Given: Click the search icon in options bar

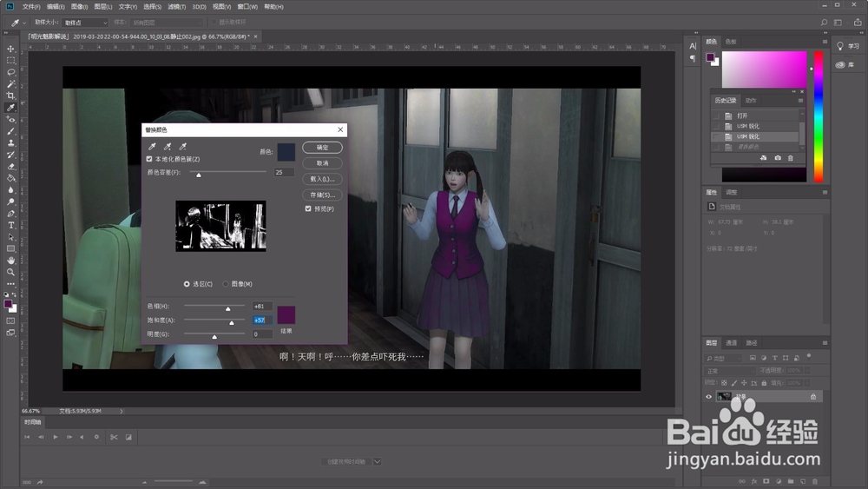Looking at the screenshot, I should click(x=824, y=23).
